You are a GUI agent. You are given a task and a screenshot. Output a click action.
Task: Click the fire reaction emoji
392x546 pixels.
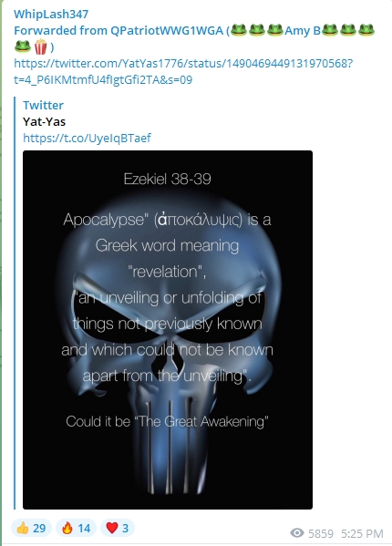[67, 528]
